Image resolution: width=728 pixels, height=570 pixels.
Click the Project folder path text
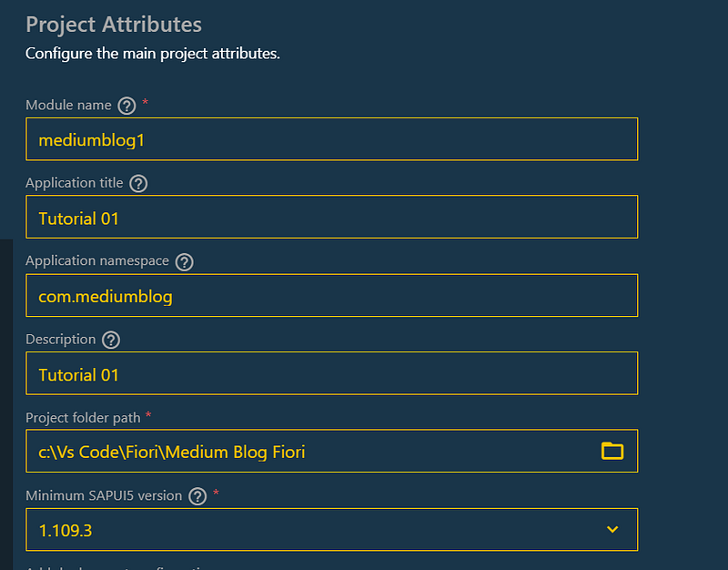coord(171,451)
